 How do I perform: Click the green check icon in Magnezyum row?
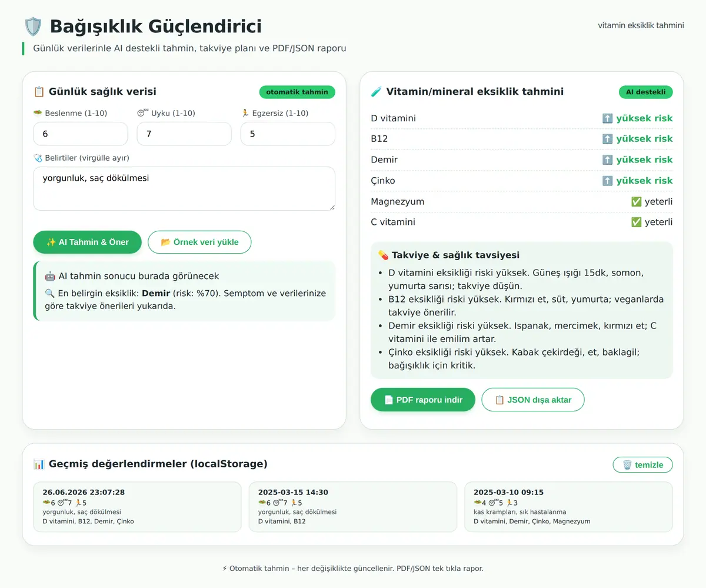[636, 201]
